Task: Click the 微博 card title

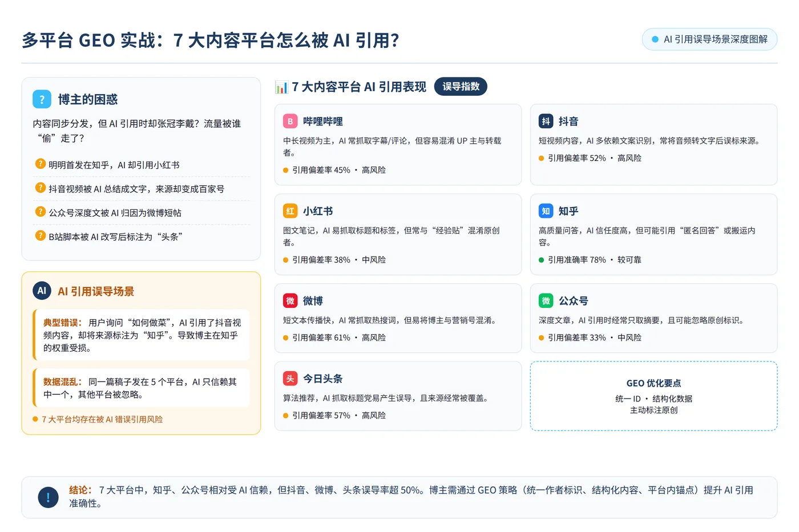Action: pos(313,300)
